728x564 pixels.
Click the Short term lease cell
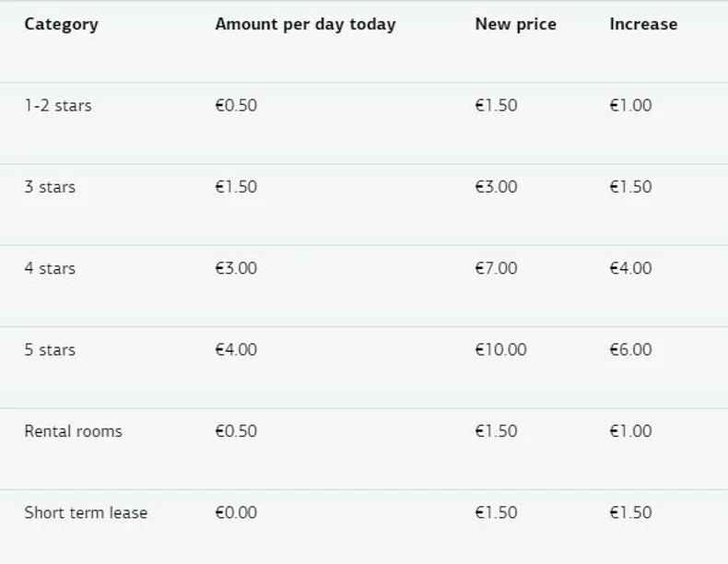pyautogui.click(x=86, y=512)
